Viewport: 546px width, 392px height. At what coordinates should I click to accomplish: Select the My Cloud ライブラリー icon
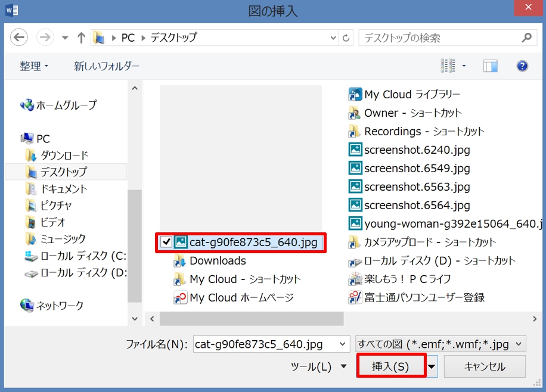coord(355,94)
